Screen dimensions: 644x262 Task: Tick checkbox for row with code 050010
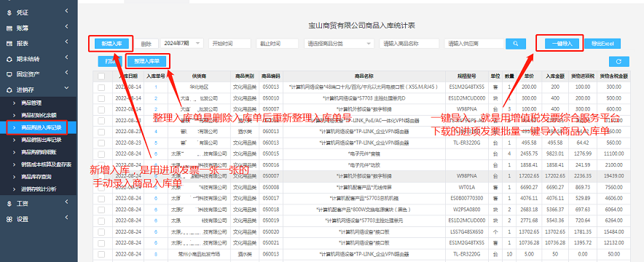(101, 98)
